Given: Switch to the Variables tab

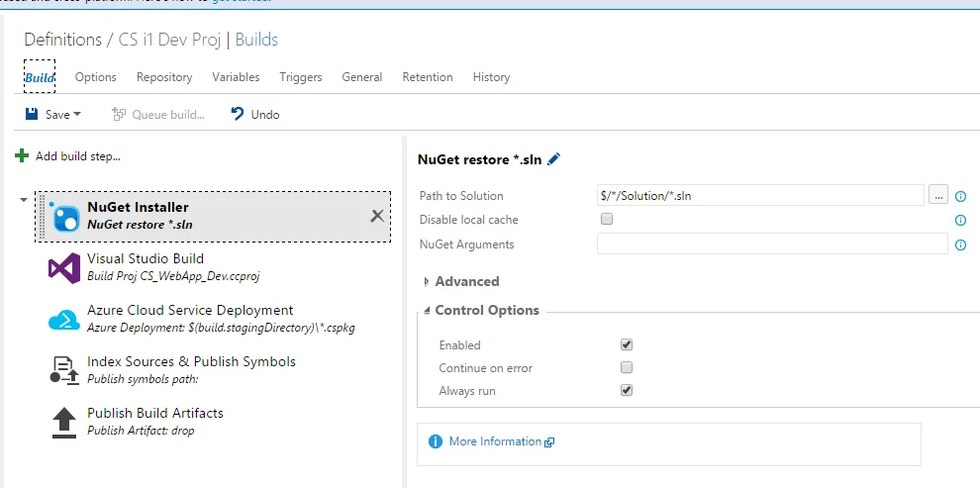Looking at the screenshot, I should coord(236,77).
